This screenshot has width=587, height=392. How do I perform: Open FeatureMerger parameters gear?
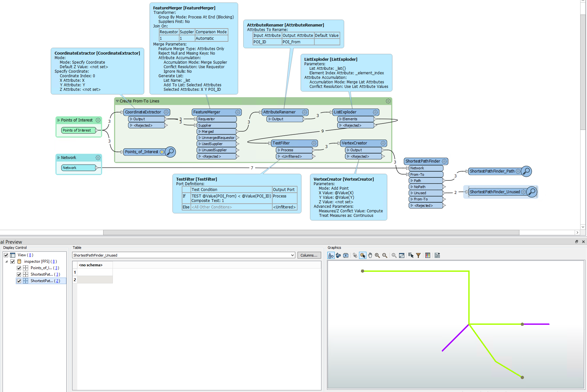(238, 112)
